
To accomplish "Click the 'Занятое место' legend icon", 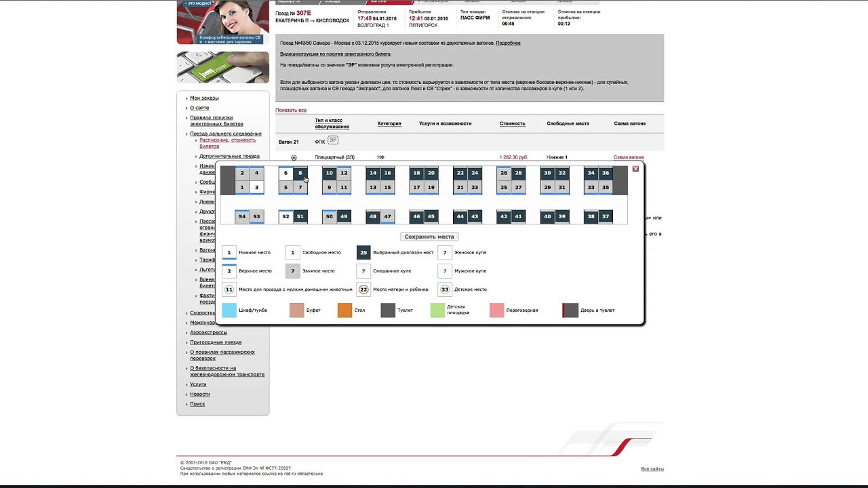I will (x=293, y=271).
